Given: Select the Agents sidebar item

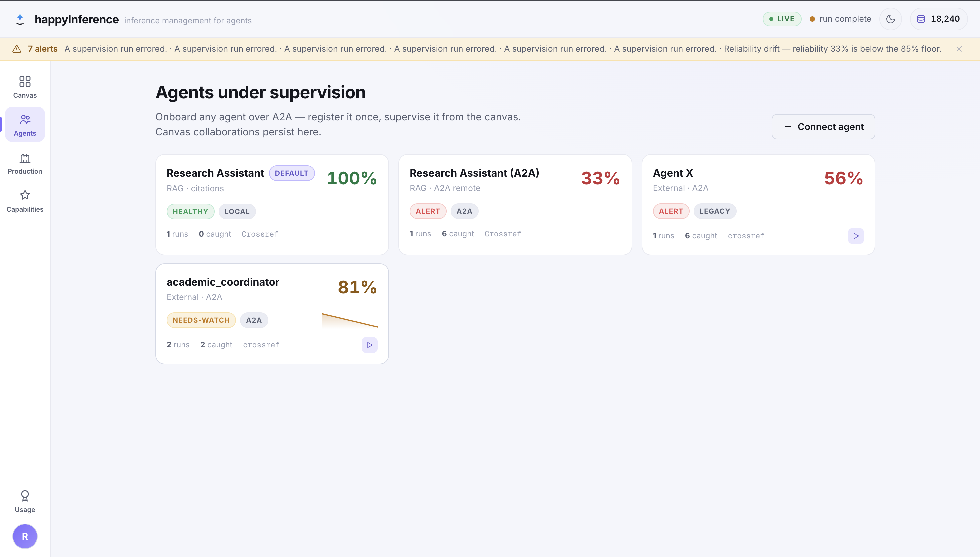Looking at the screenshot, I should click(25, 125).
